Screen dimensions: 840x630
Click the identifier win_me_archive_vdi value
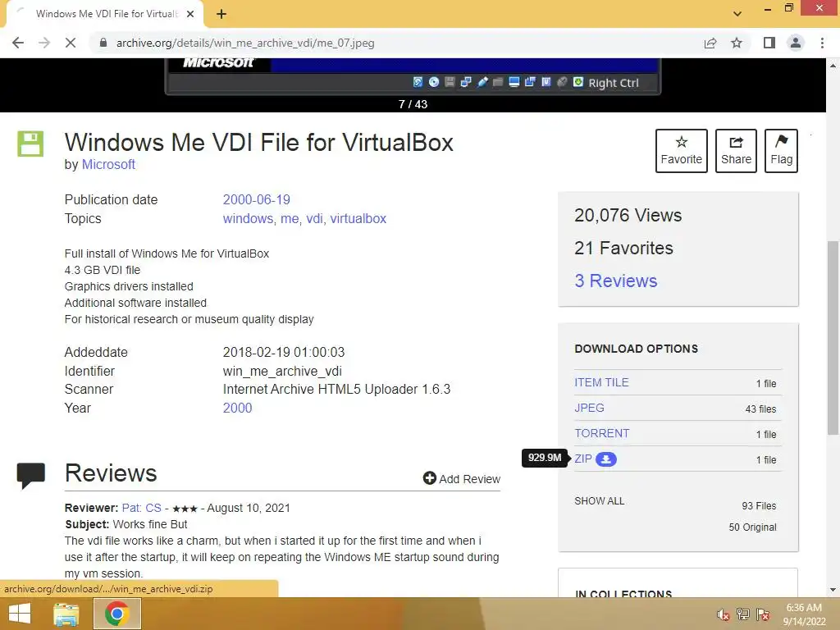[282, 372]
